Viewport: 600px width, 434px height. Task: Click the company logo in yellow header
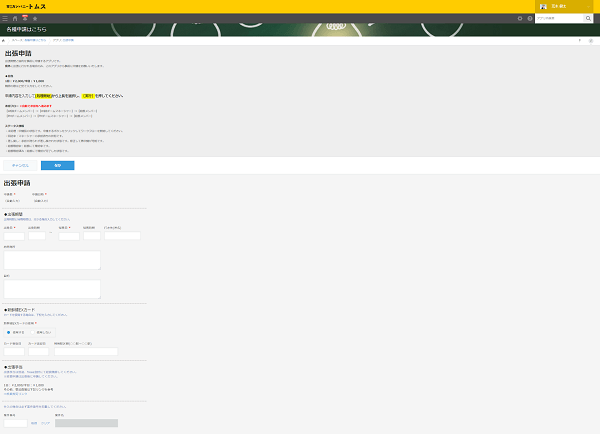[x=26, y=7]
